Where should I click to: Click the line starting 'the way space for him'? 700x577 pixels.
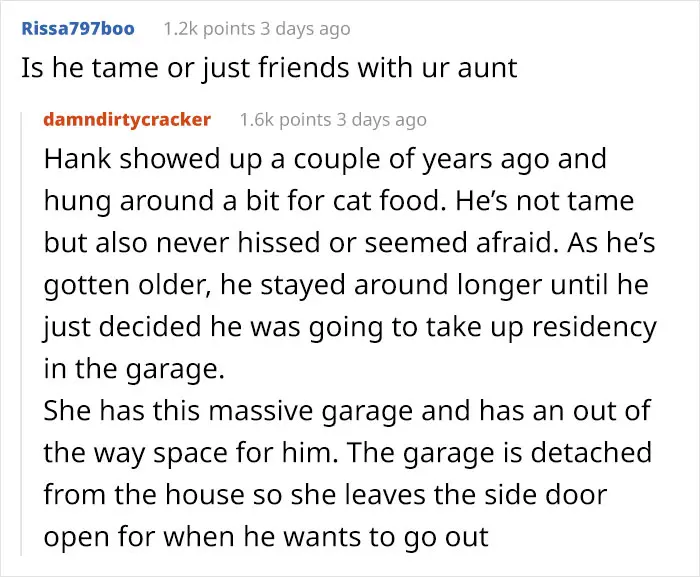[x=346, y=453]
